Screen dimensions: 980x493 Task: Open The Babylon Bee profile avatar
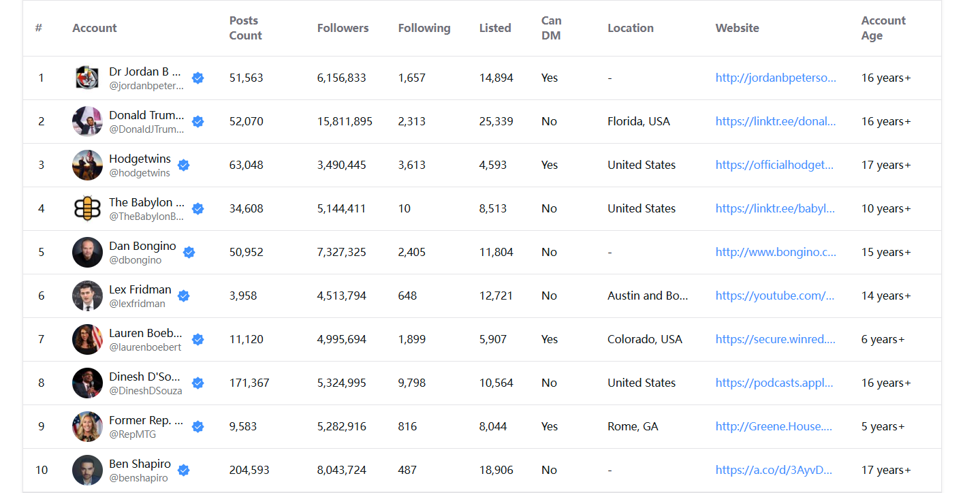click(x=87, y=209)
